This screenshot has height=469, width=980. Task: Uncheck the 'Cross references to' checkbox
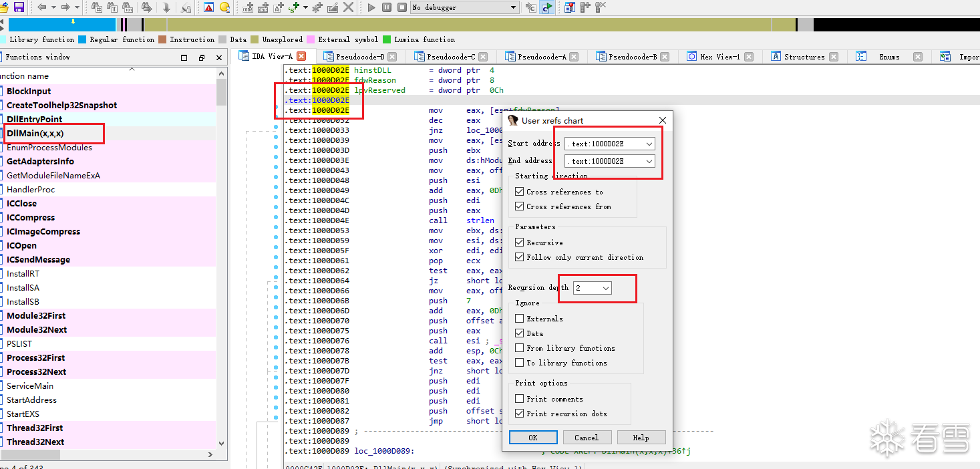pos(520,192)
